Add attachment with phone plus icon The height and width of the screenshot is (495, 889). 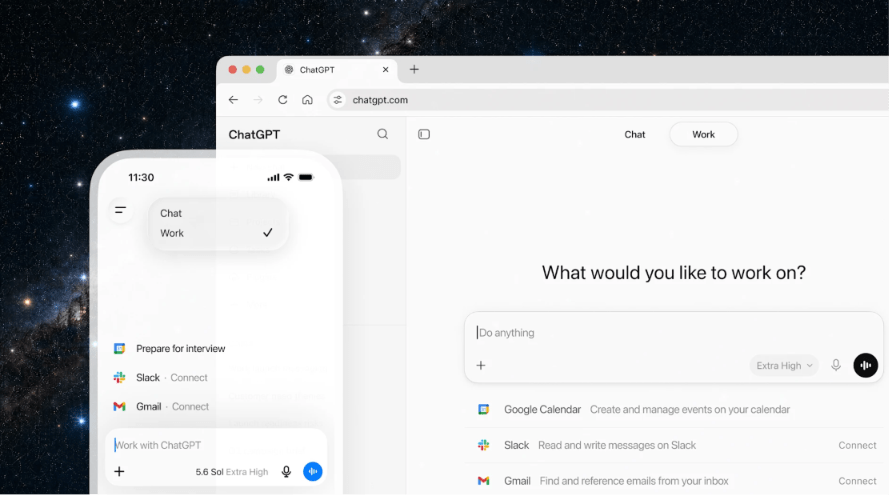point(119,471)
